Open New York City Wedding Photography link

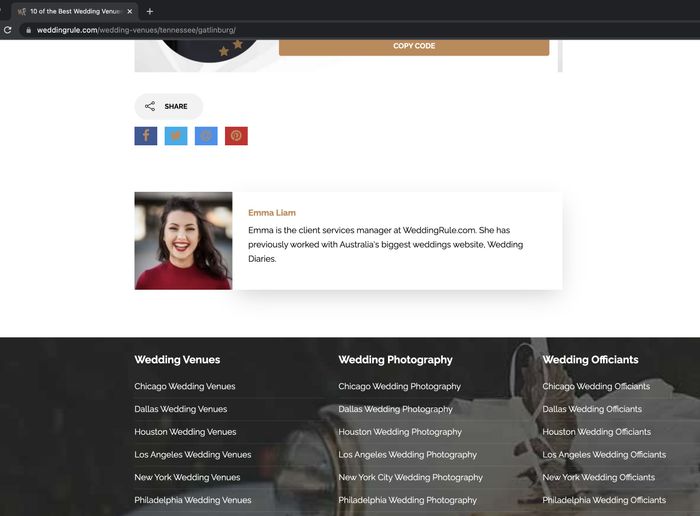pyautogui.click(x=411, y=477)
